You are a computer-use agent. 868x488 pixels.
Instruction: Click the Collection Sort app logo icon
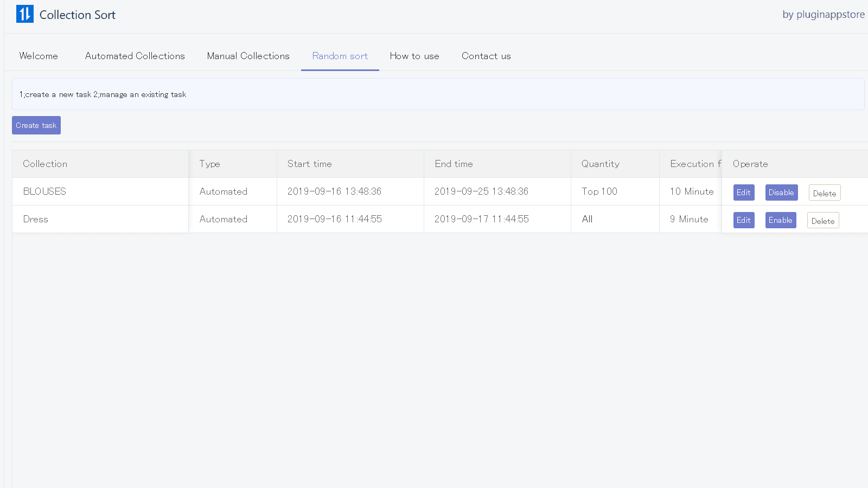24,14
